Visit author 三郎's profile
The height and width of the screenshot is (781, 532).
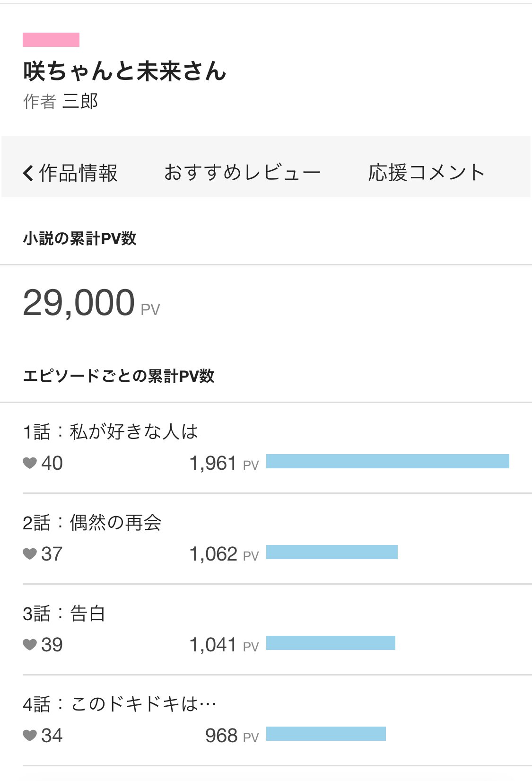[80, 101]
